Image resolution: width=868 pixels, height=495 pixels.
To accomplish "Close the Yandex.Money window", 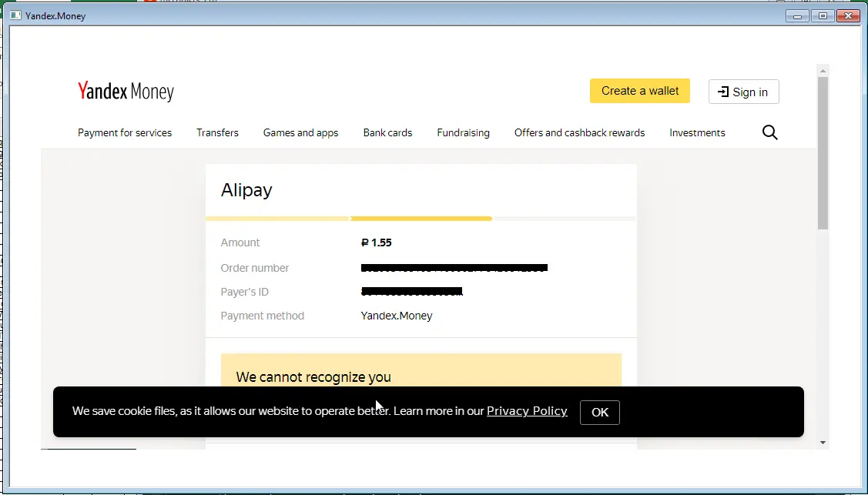I will pos(848,16).
